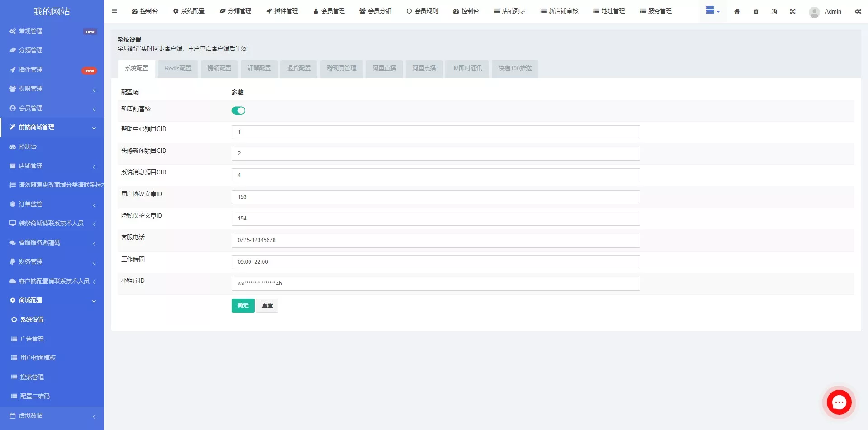
Task: Click the home icon in top bar
Action: (737, 12)
